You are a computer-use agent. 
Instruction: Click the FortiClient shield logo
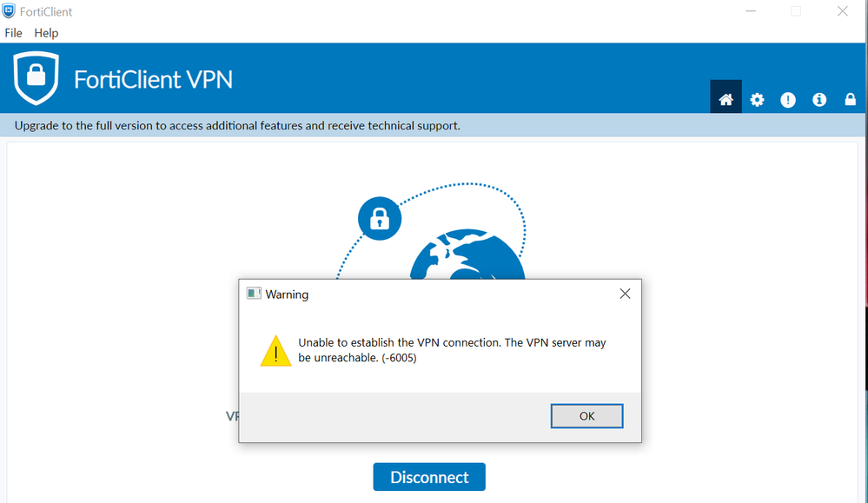click(36, 78)
